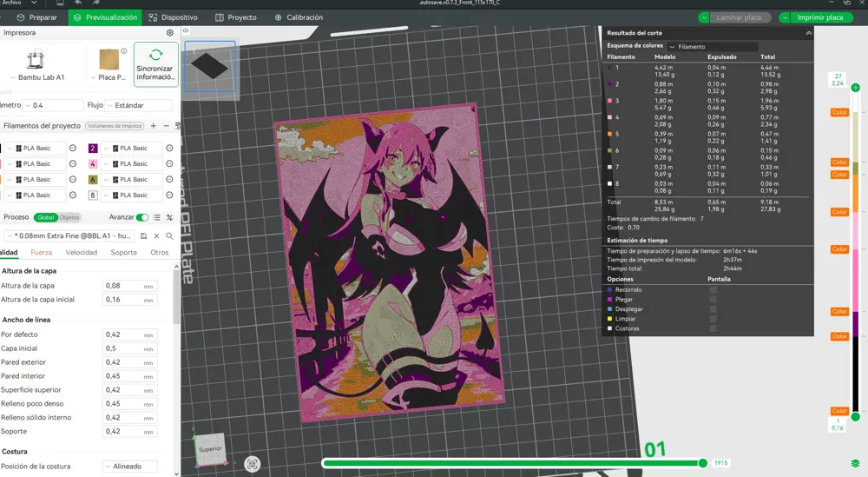Click Altura de la capa value field
This screenshot has width=868, height=477.
[x=130, y=286]
